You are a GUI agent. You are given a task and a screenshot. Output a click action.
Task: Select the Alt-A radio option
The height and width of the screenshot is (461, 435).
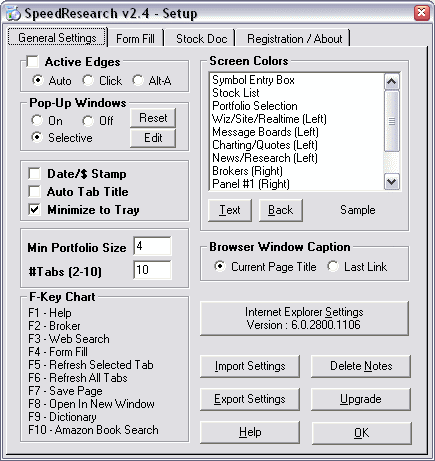pos(138,80)
